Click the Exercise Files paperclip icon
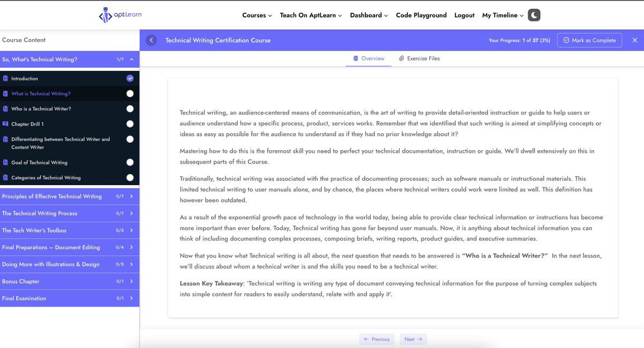Image resolution: width=644 pixels, height=348 pixels. [x=401, y=58]
